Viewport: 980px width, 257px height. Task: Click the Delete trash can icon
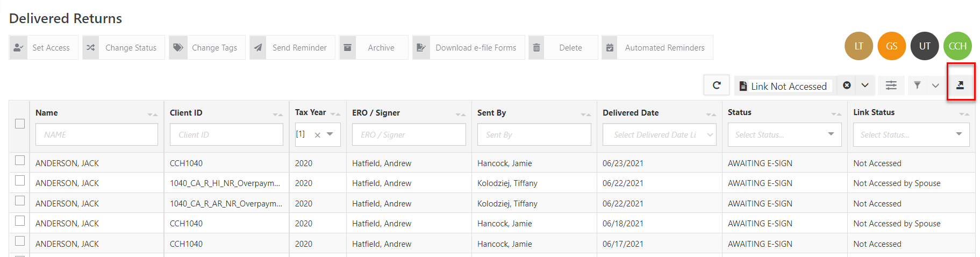[x=537, y=47]
